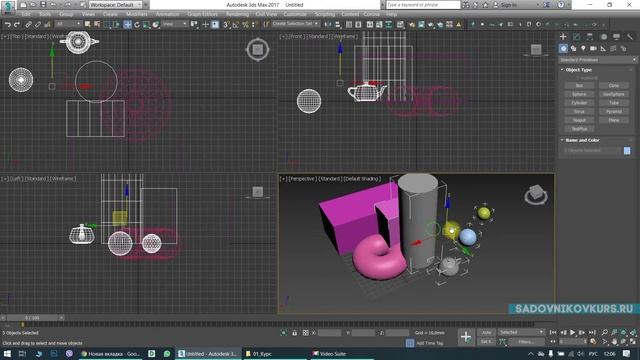Select the Cameras category icon
Screen dimensions: 640x360
593,49
